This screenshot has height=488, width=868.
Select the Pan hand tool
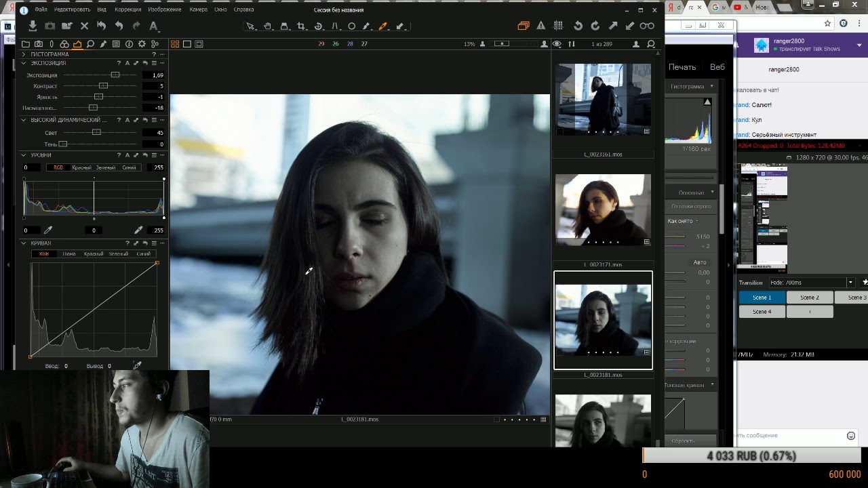point(267,26)
